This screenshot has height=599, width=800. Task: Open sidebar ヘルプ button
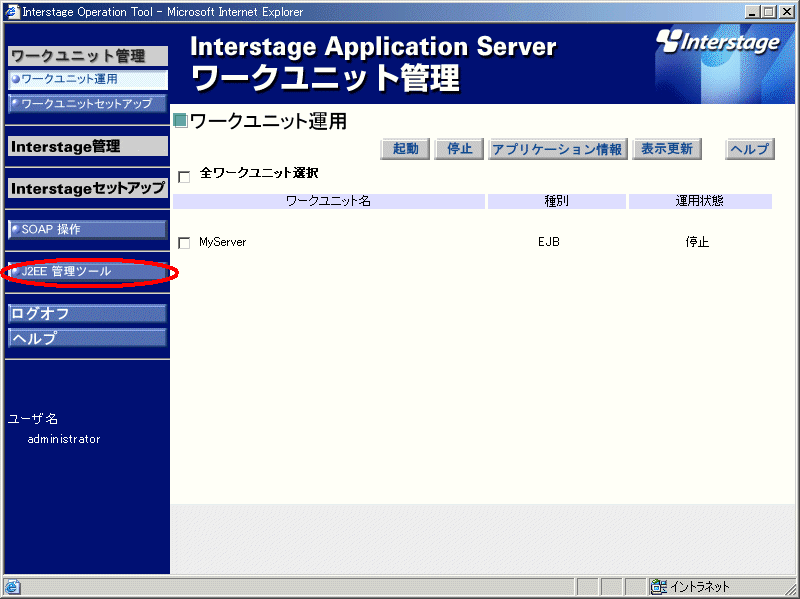(x=88, y=338)
